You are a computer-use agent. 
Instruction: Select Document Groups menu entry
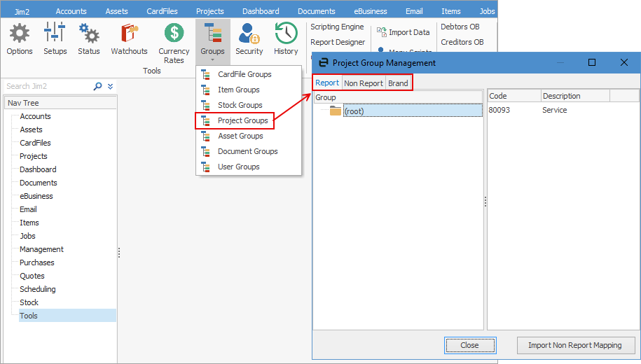pos(248,152)
